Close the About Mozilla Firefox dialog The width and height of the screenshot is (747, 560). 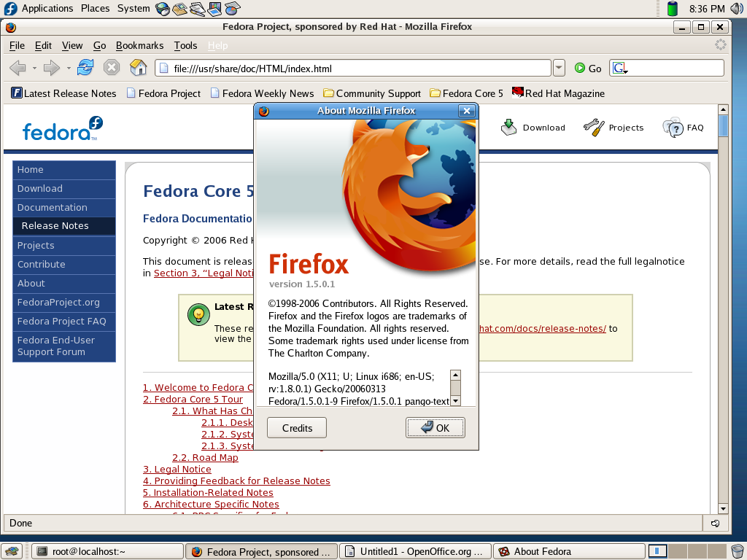click(x=467, y=111)
